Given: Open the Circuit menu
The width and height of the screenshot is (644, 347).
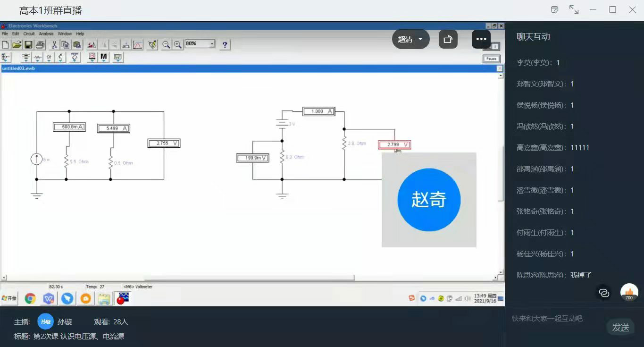Looking at the screenshot, I should (29, 34).
